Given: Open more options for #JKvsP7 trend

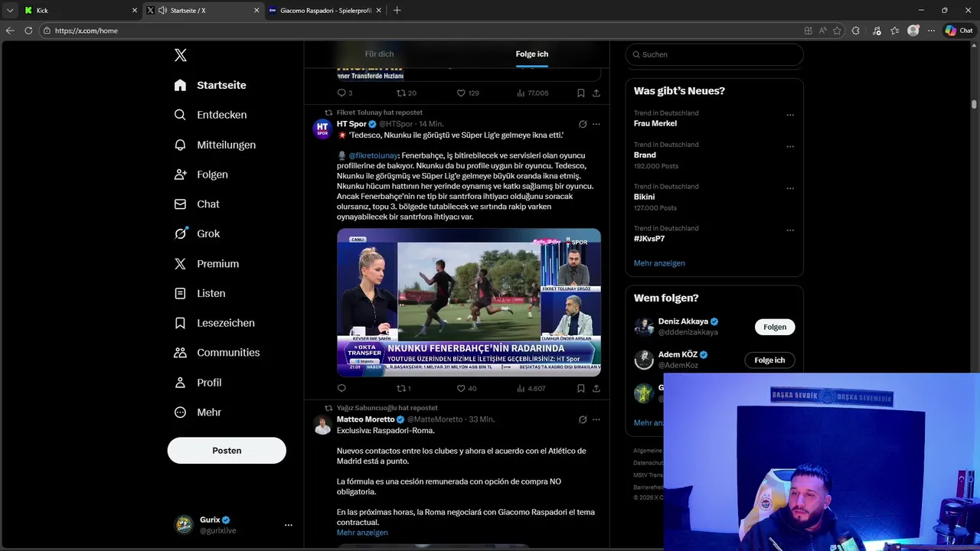Looking at the screenshot, I should pos(790,230).
